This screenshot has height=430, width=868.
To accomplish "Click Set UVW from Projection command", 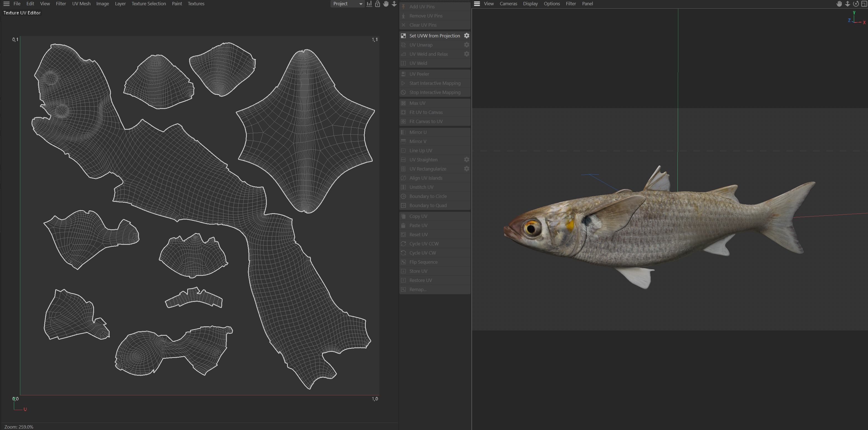I will click(x=434, y=36).
